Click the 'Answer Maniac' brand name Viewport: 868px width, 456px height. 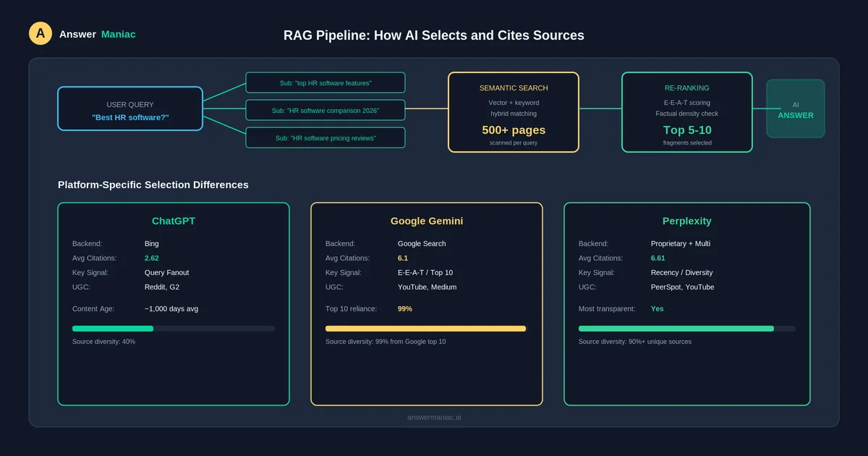click(97, 34)
